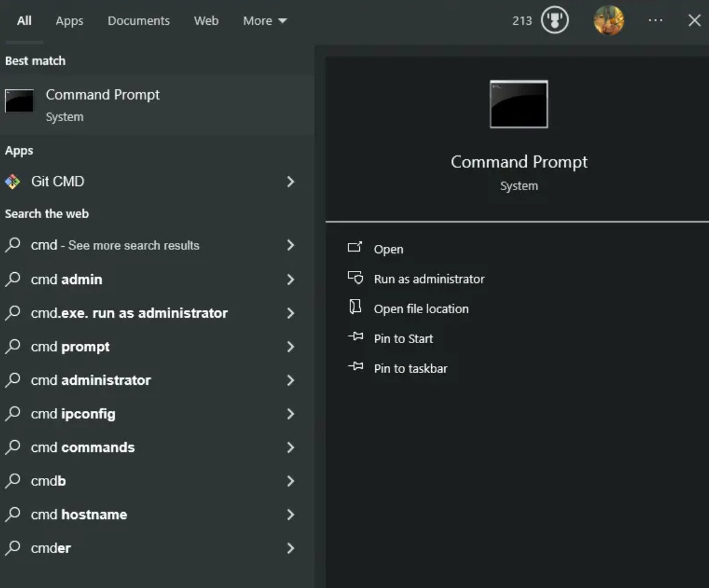The width and height of the screenshot is (709, 588).
Task: Expand arrow beside 'cmdb'
Action: click(290, 481)
